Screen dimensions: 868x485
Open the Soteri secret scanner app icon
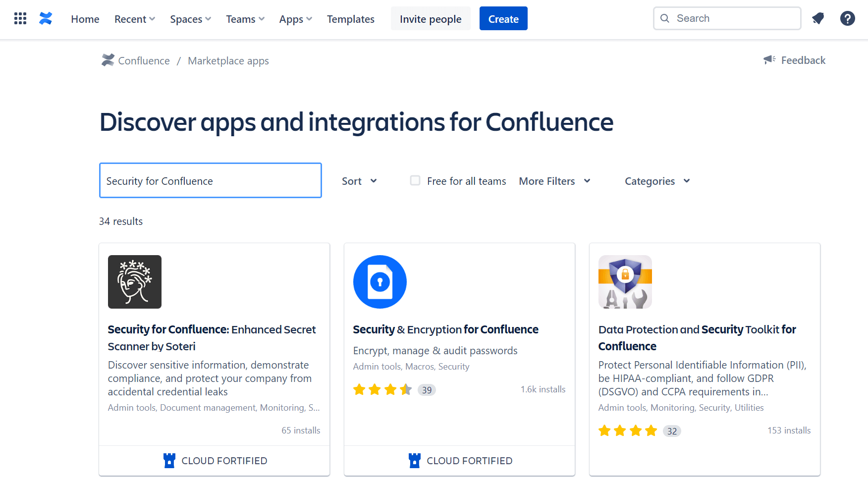coord(135,282)
